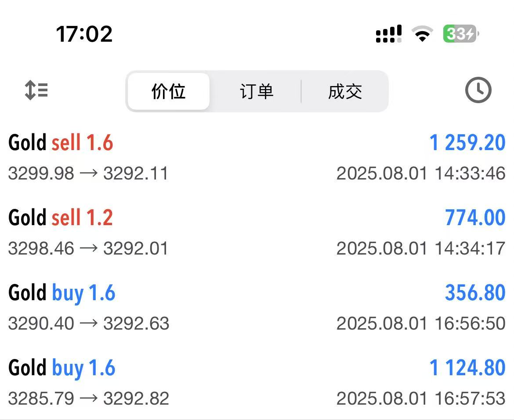Open the Gold sell 1.6 position

point(257,158)
